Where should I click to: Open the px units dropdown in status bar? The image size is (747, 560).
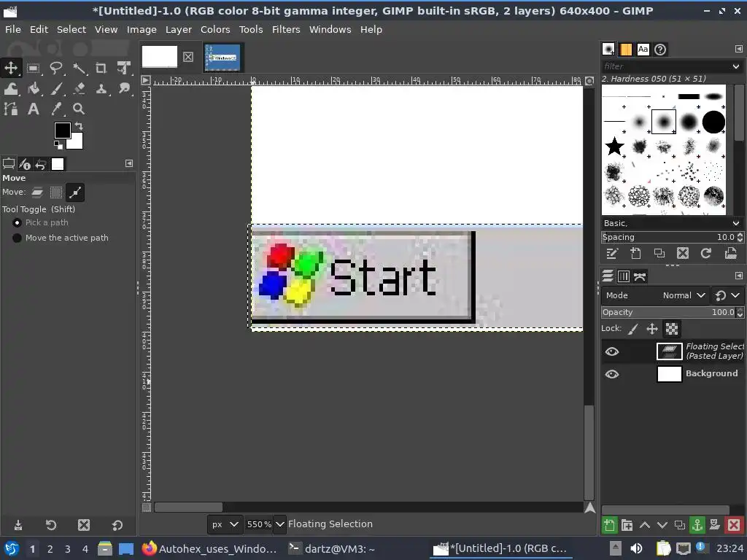(x=225, y=524)
